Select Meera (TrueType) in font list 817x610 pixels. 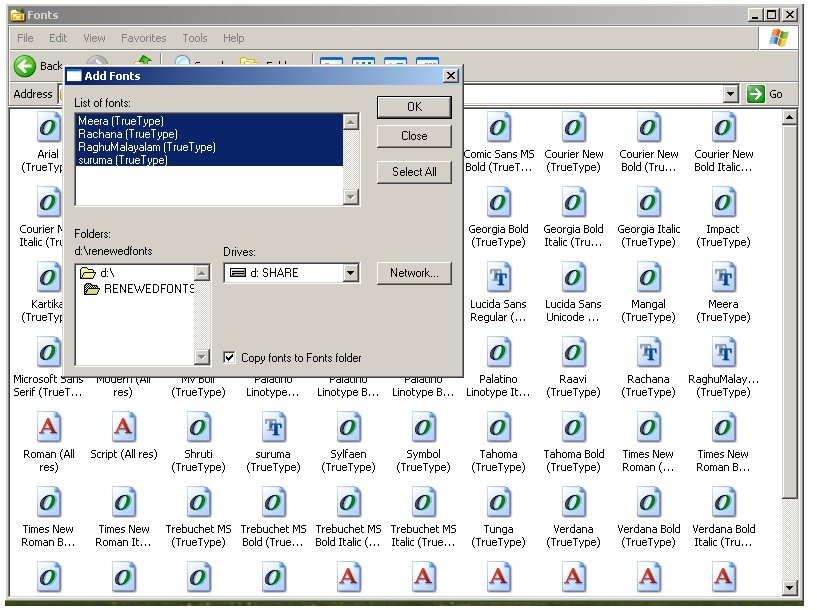209,121
